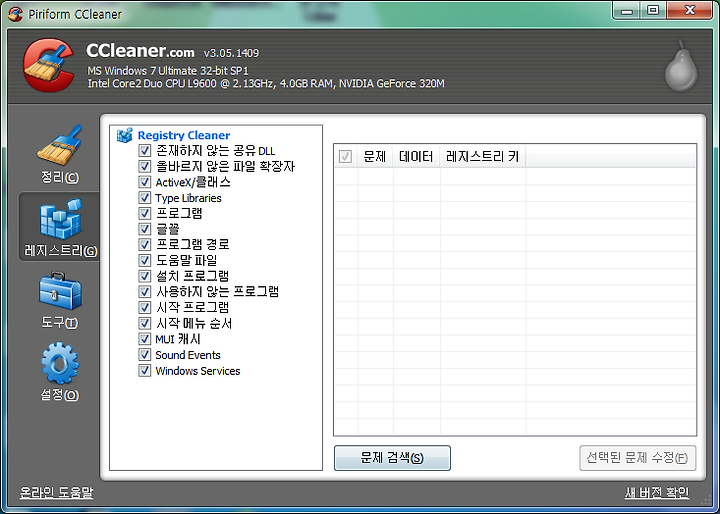Click the v3.05.1409 version text
Screen dimensions: 720x514
point(231,53)
